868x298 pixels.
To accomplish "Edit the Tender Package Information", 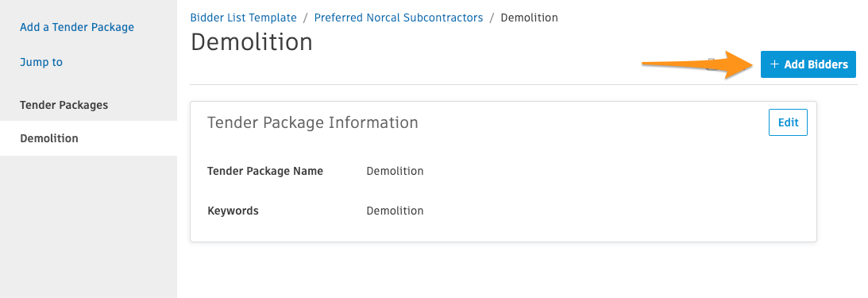I will 788,122.
